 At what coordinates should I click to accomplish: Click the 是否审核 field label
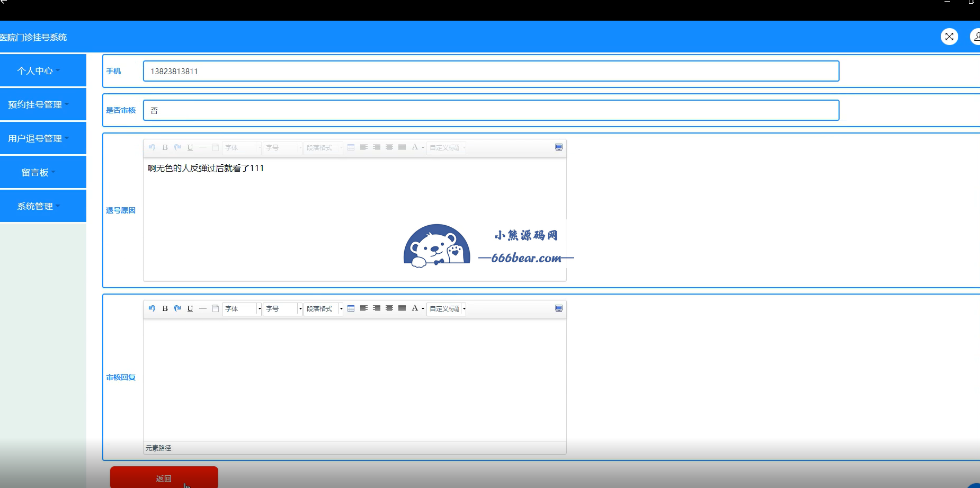(x=121, y=110)
